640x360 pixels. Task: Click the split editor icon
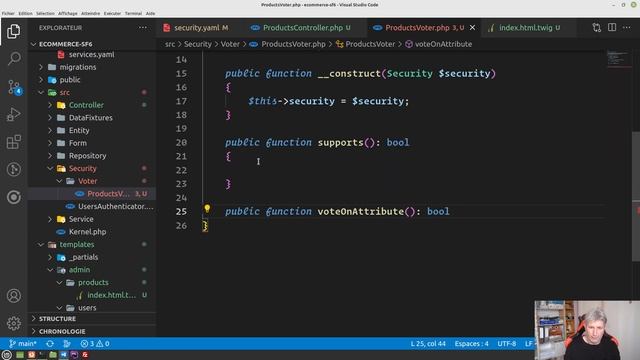[612, 27]
